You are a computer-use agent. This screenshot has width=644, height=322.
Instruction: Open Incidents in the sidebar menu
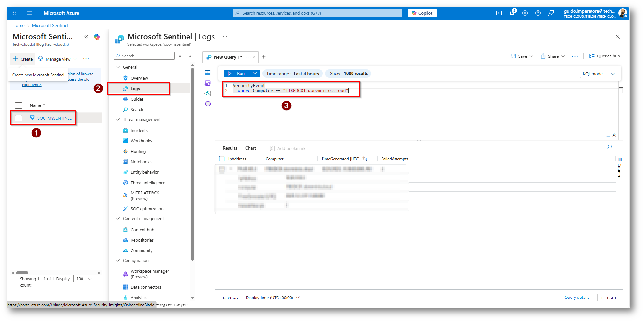(139, 131)
